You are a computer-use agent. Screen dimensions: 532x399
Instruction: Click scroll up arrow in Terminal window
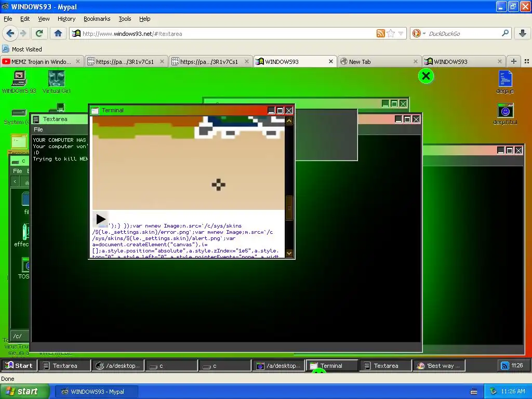[289, 121]
